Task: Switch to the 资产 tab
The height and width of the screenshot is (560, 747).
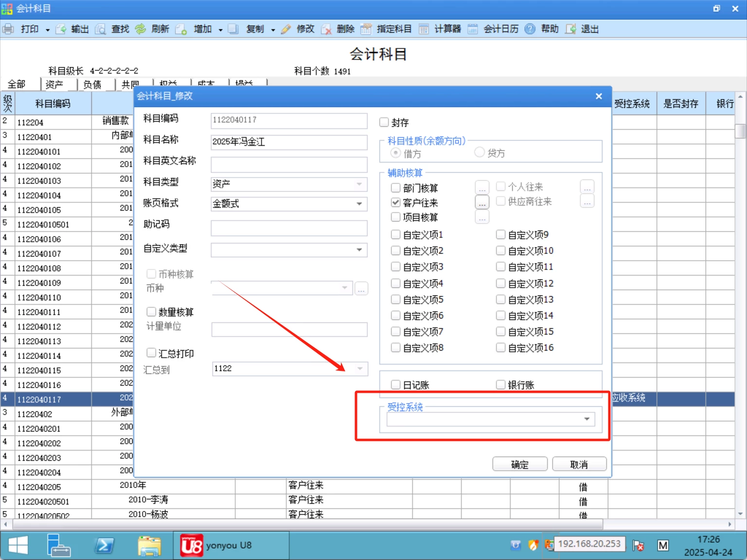Action: point(54,84)
